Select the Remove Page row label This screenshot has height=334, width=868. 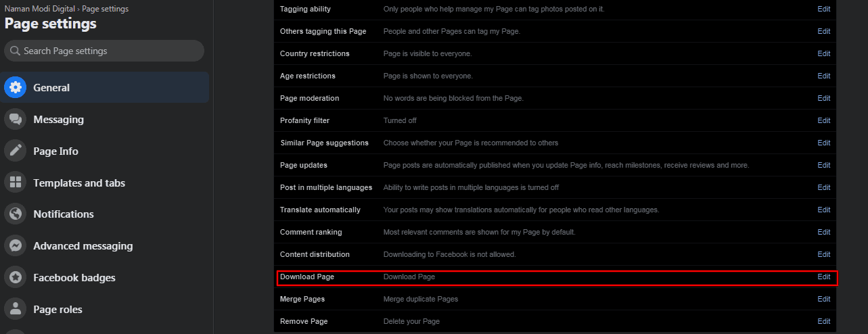(304, 321)
